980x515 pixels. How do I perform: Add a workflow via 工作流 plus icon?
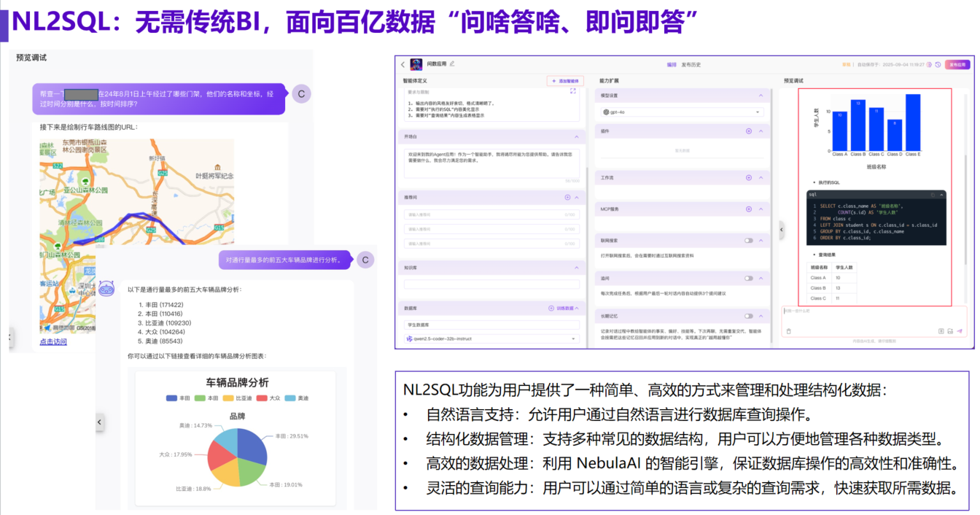749,177
